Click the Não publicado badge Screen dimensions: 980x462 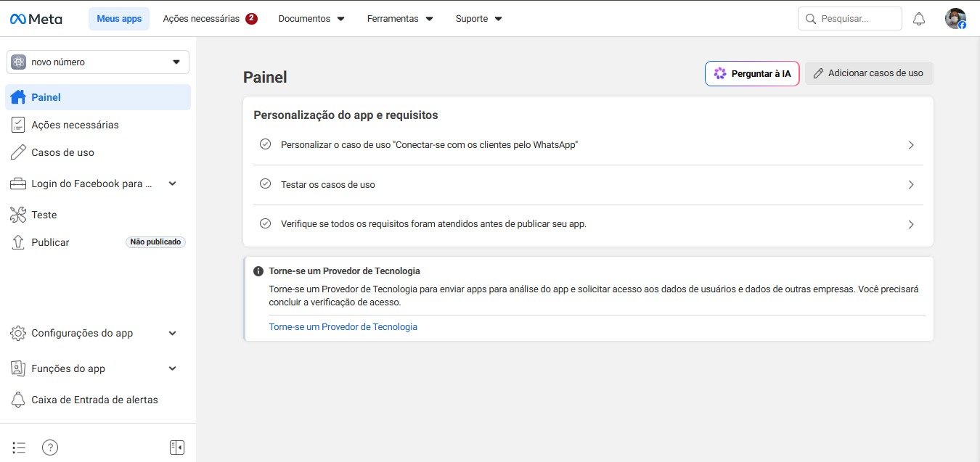(155, 242)
